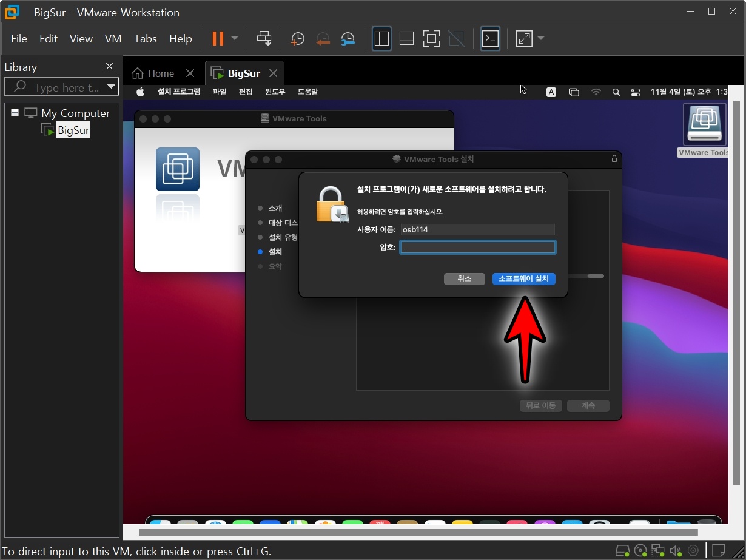Take a snapshot of this VM
Image resolution: width=746 pixels, height=560 pixels.
point(297,39)
